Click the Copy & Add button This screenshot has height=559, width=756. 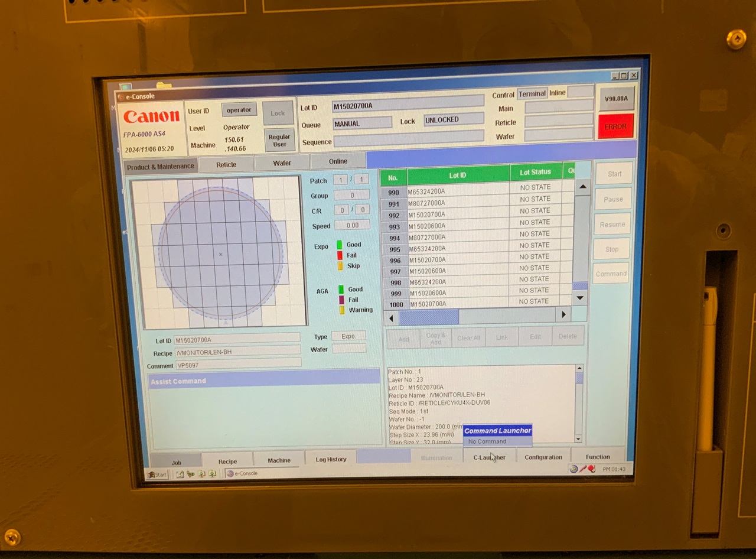[x=436, y=339]
